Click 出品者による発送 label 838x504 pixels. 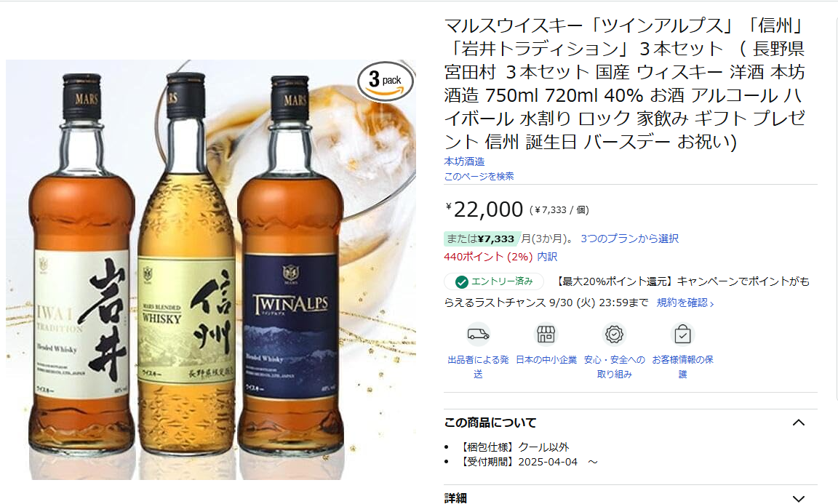[479, 367]
